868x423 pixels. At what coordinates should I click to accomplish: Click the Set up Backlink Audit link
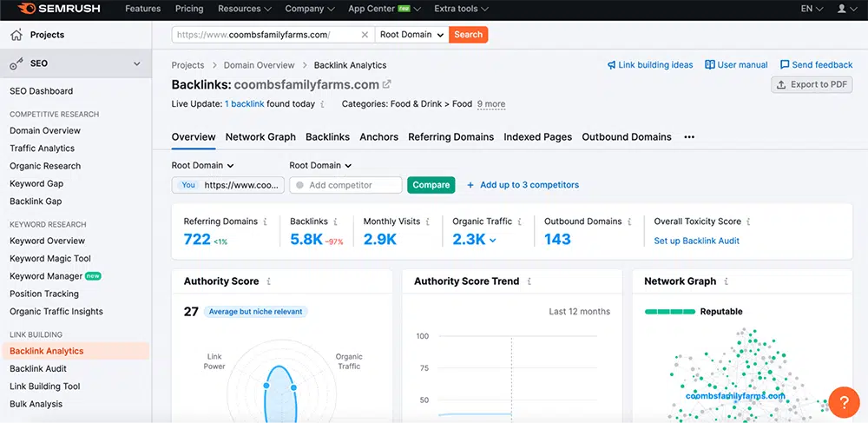tap(696, 241)
